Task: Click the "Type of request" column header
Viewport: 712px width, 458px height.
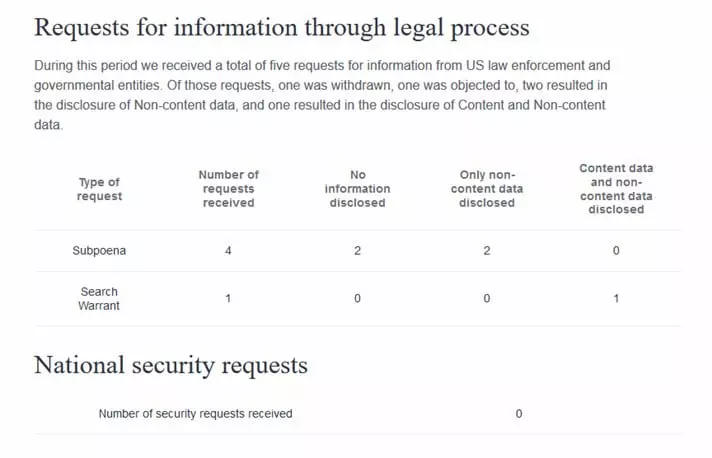Action: point(99,189)
